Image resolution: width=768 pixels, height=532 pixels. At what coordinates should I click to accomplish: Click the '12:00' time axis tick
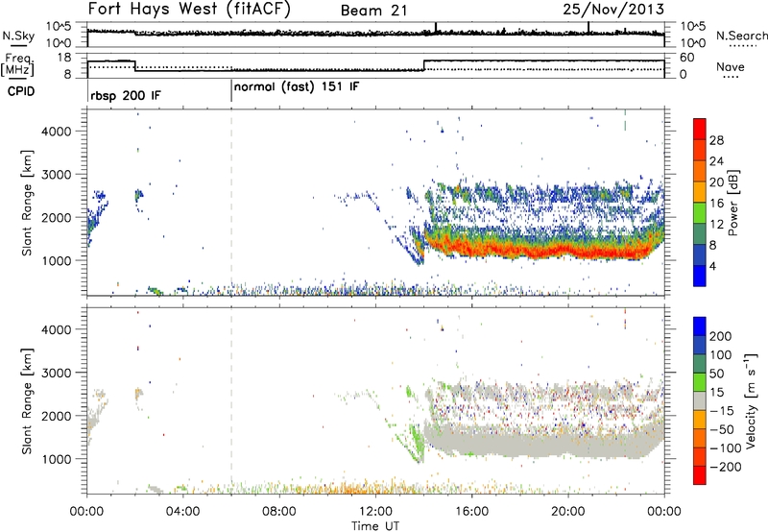(x=375, y=512)
